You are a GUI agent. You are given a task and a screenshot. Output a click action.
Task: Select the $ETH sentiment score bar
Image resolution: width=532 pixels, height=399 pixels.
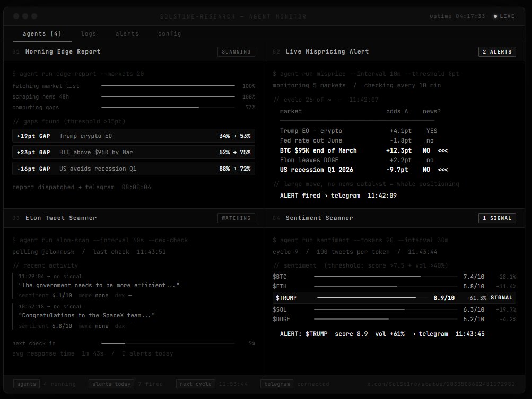point(386,286)
